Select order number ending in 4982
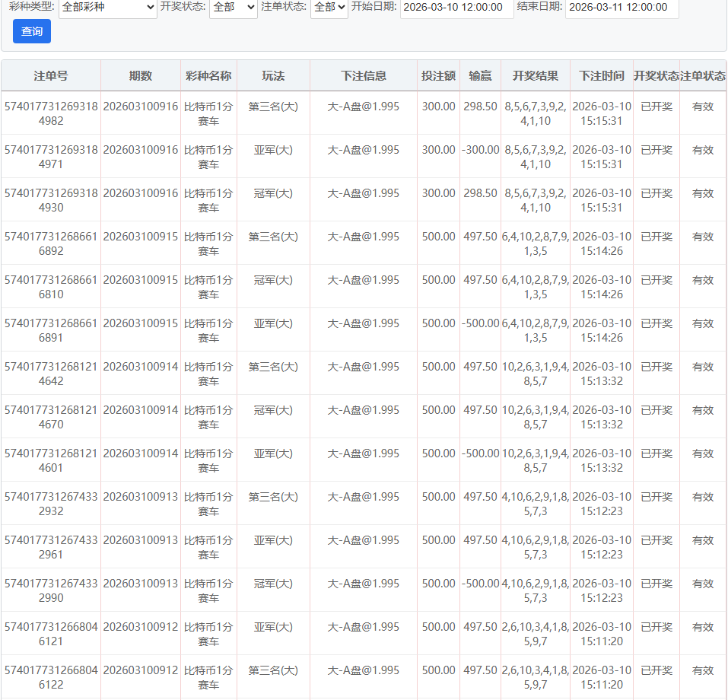This screenshot has width=728, height=700. [x=51, y=113]
